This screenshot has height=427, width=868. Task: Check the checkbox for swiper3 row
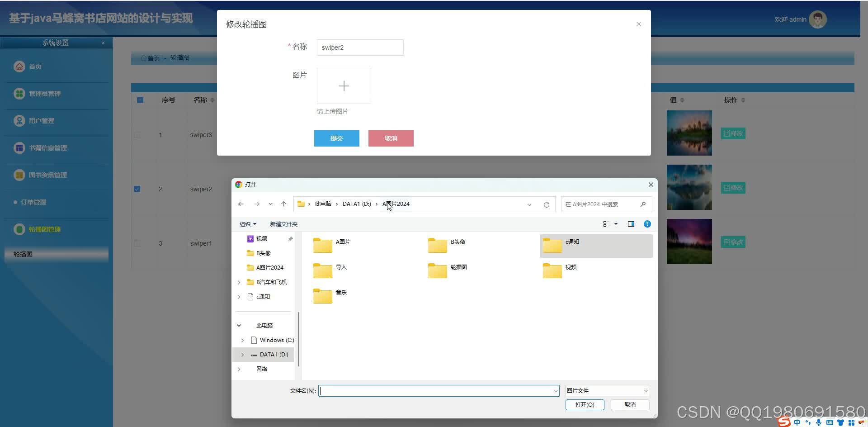click(137, 135)
